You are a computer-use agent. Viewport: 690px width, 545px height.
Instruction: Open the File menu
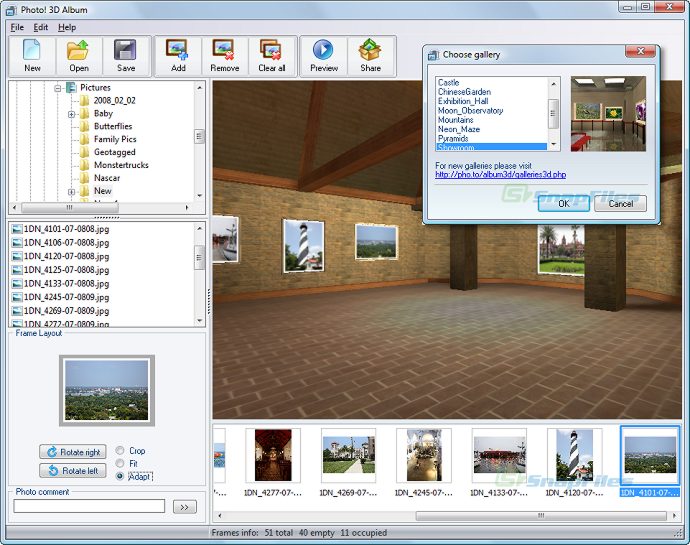(17, 27)
